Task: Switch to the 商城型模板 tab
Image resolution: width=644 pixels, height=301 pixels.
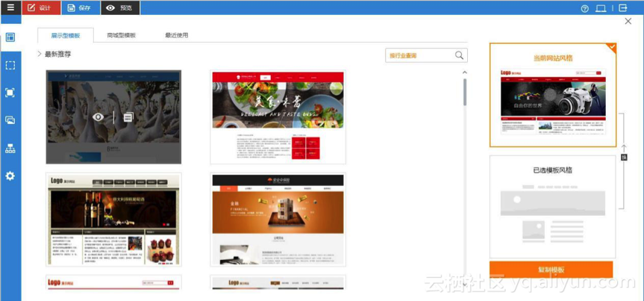Action: coord(121,35)
